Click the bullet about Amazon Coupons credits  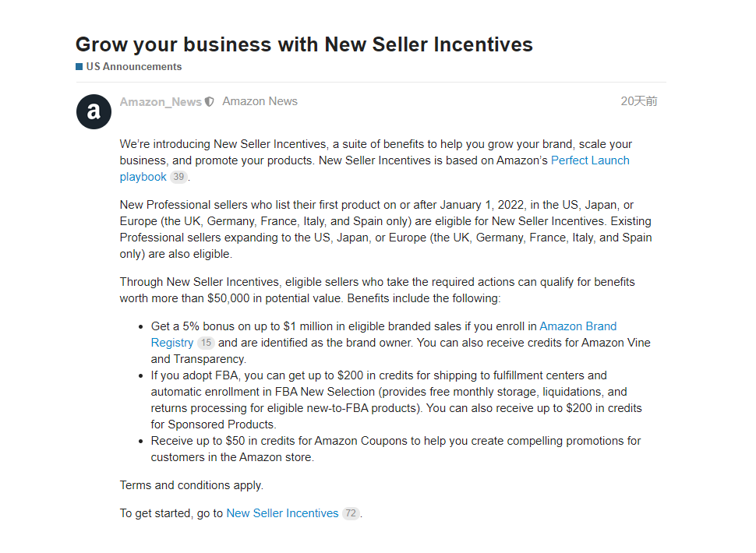point(396,449)
